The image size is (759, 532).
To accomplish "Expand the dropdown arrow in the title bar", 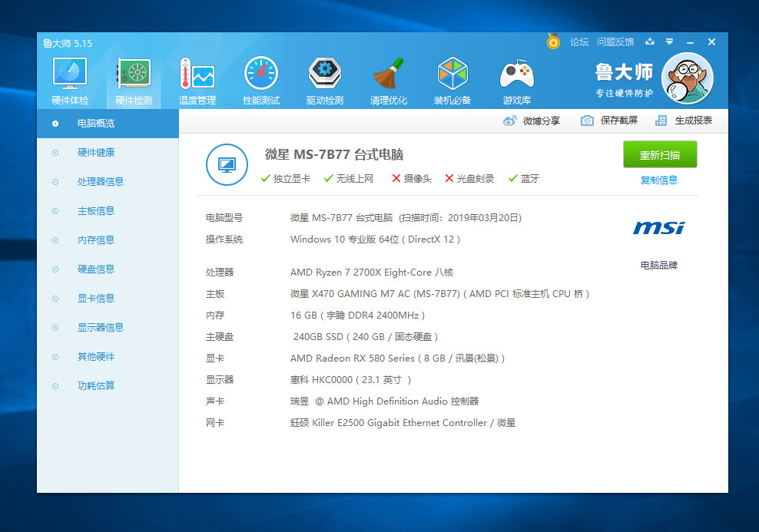I will pyautogui.click(x=670, y=42).
